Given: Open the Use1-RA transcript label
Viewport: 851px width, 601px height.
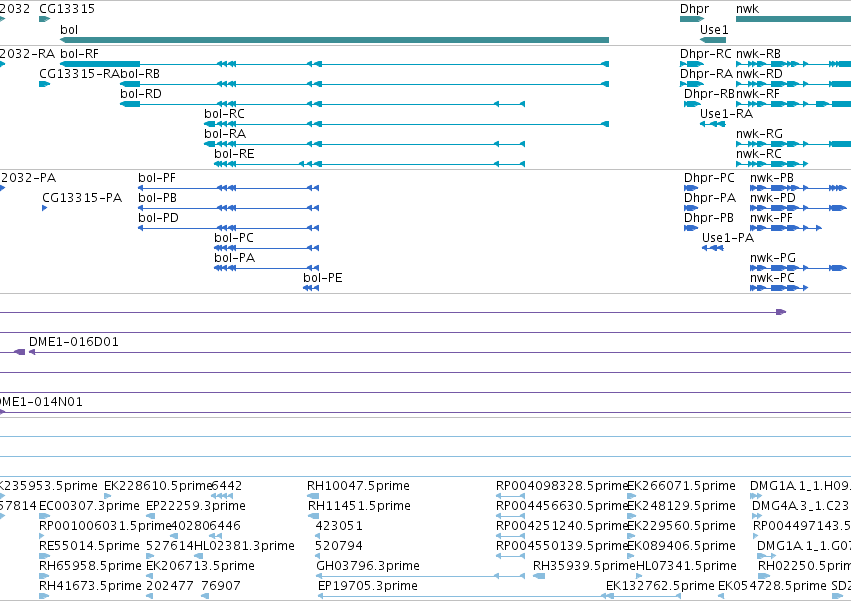Looking at the screenshot, I should click(726, 114).
